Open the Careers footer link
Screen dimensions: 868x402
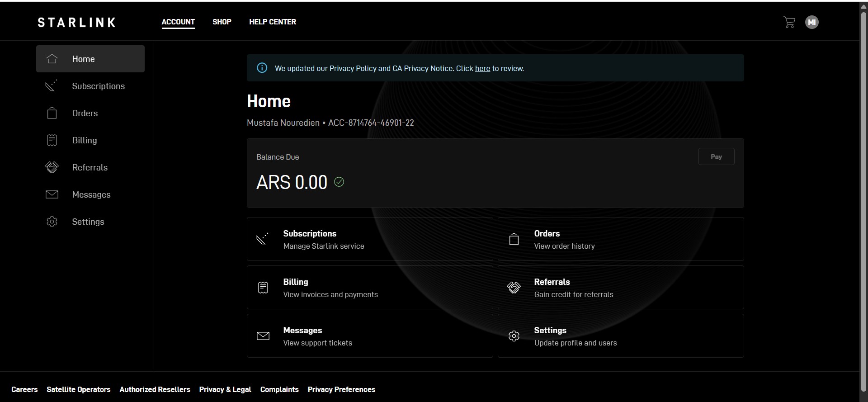pos(24,389)
